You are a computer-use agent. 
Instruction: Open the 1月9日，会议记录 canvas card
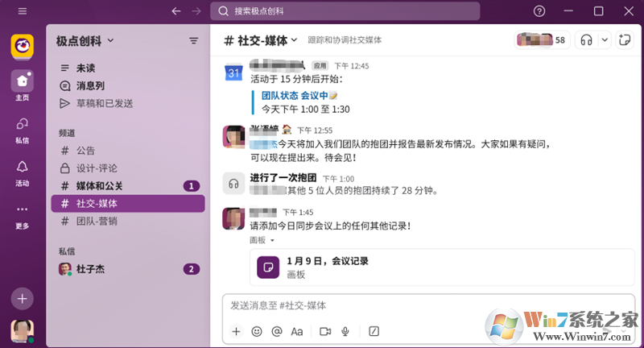point(442,267)
